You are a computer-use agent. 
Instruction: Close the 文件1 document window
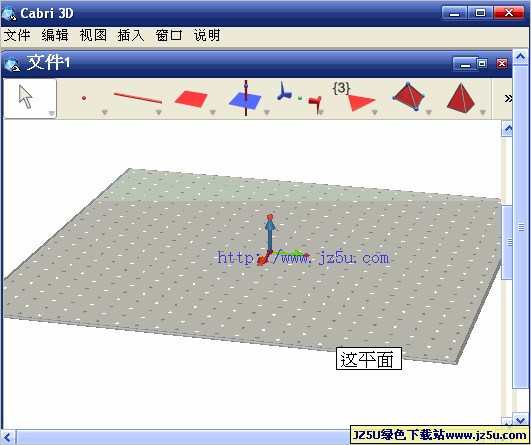point(502,63)
